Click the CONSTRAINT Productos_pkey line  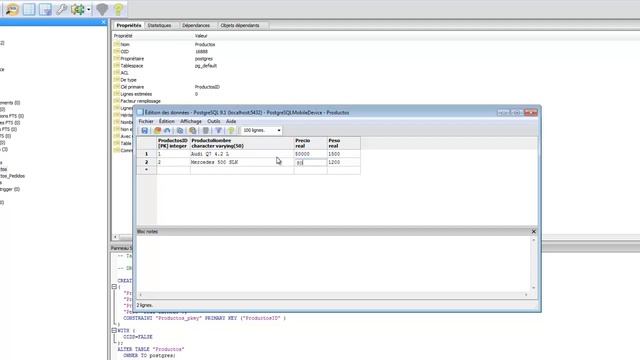204,318
